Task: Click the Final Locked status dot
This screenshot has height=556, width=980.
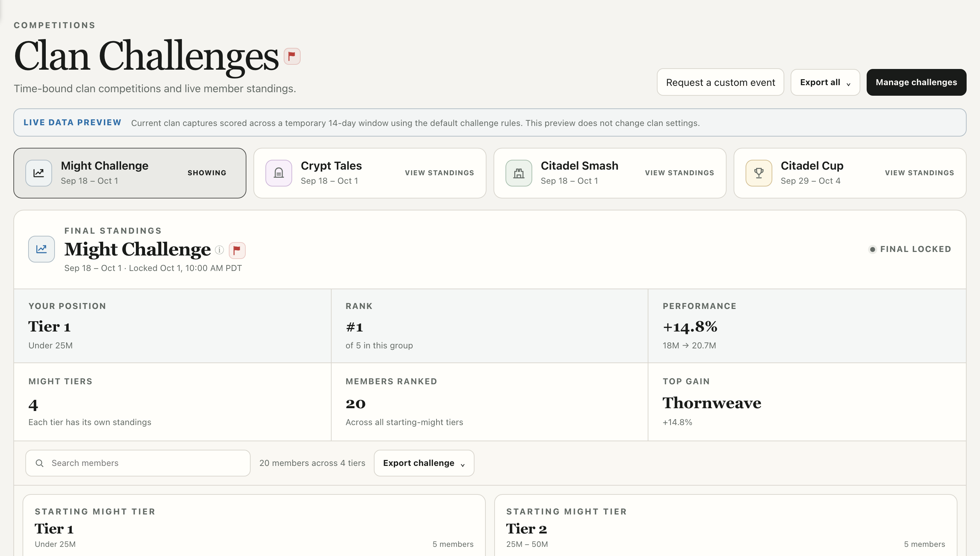Action: pos(872,249)
